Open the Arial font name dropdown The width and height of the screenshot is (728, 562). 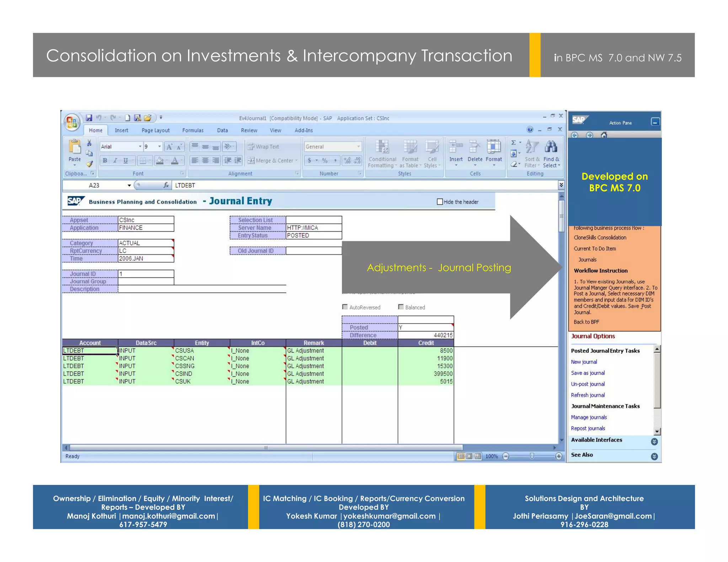pos(140,147)
